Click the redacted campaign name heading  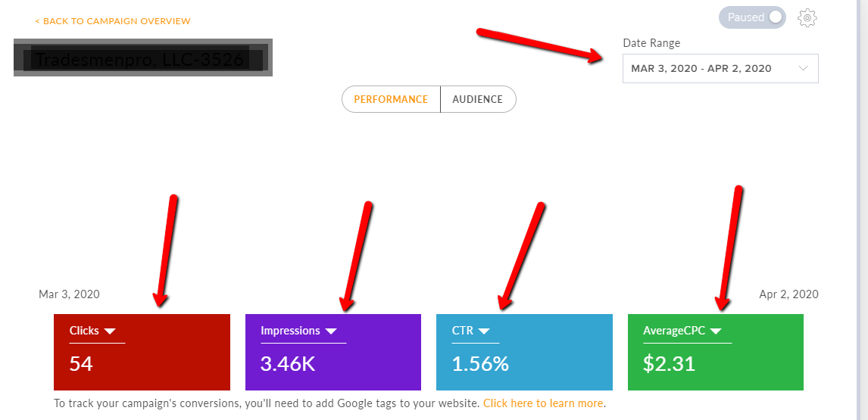[142, 58]
